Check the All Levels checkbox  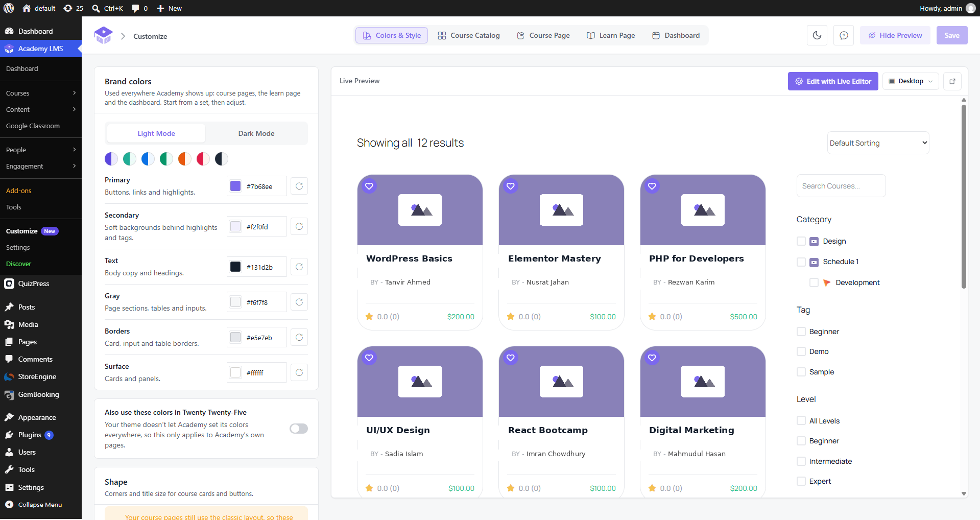tap(801, 421)
